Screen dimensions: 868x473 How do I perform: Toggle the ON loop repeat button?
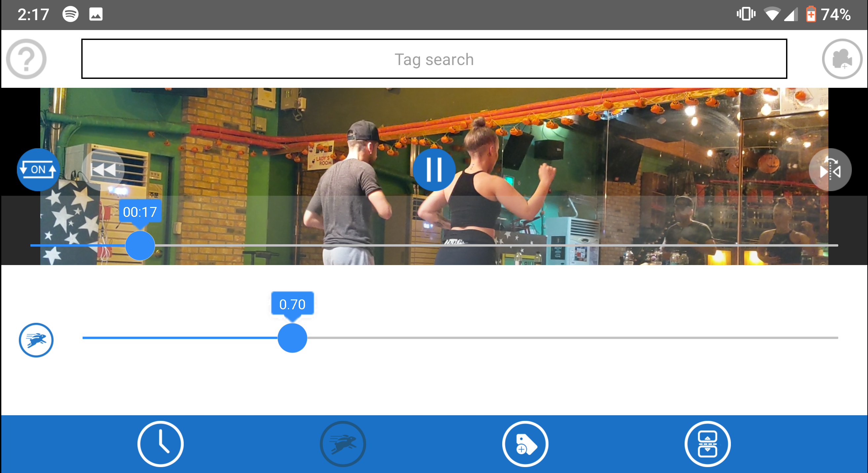click(x=38, y=169)
